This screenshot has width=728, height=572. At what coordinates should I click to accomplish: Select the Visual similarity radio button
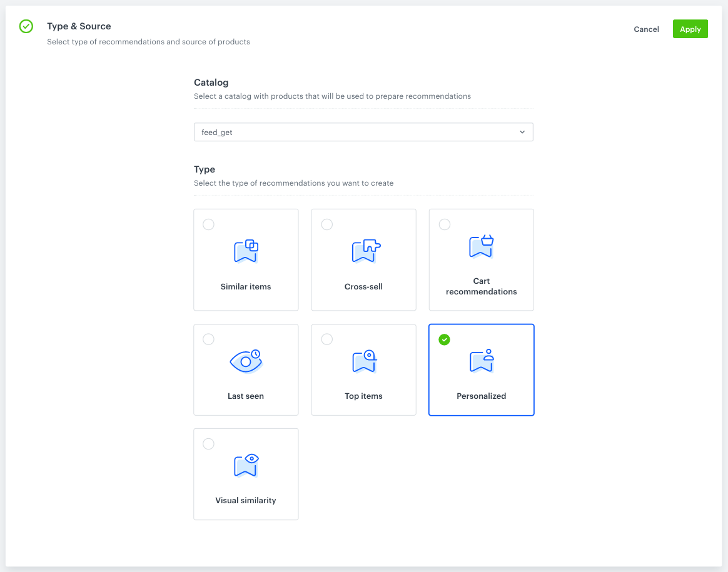(208, 444)
